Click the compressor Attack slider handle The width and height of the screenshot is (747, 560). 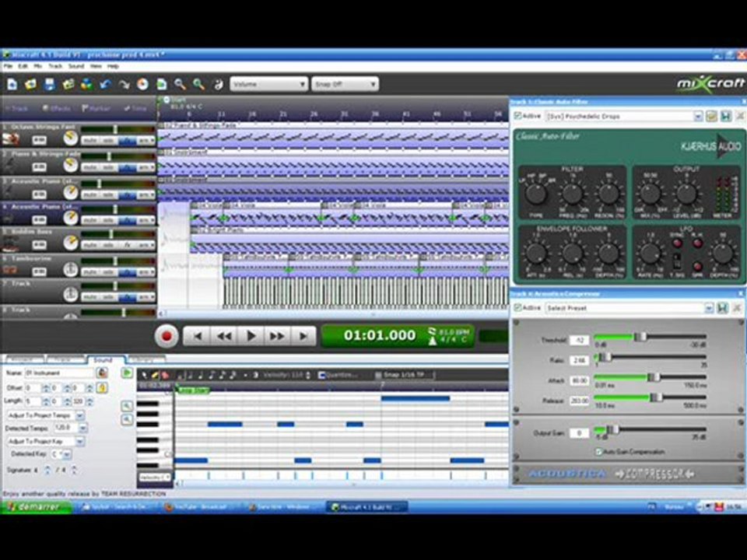[654, 377]
